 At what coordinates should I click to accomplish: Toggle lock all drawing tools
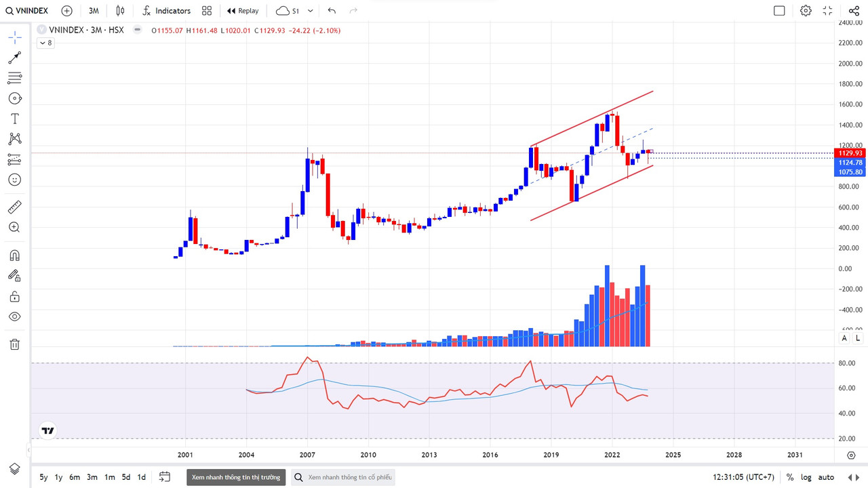(x=15, y=296)
